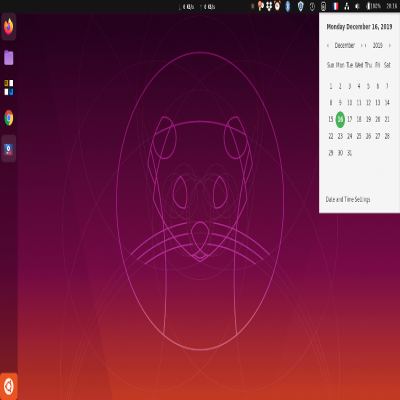Show Applications via the Ubuntu logo button

[x=9, y=386]
